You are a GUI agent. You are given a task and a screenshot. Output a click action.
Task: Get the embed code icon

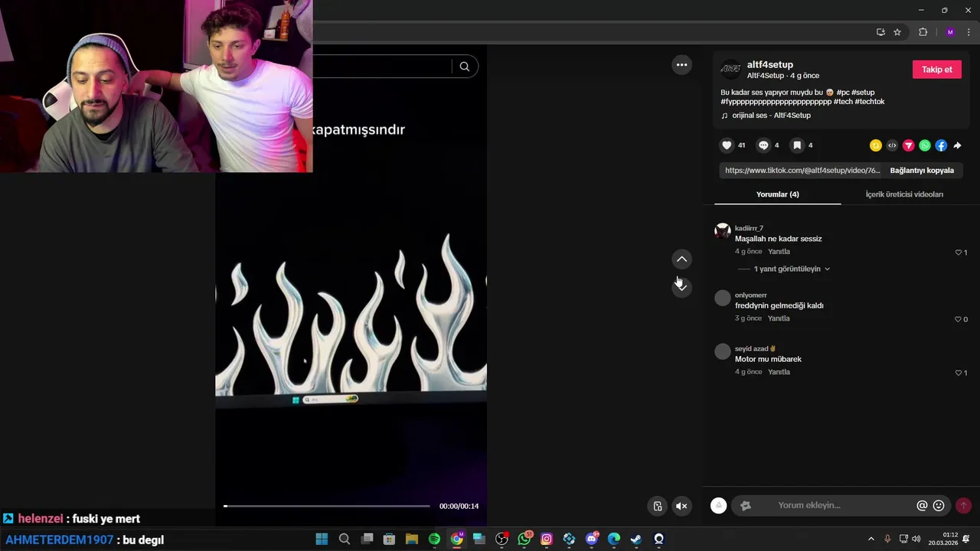(x=892, y=145)
